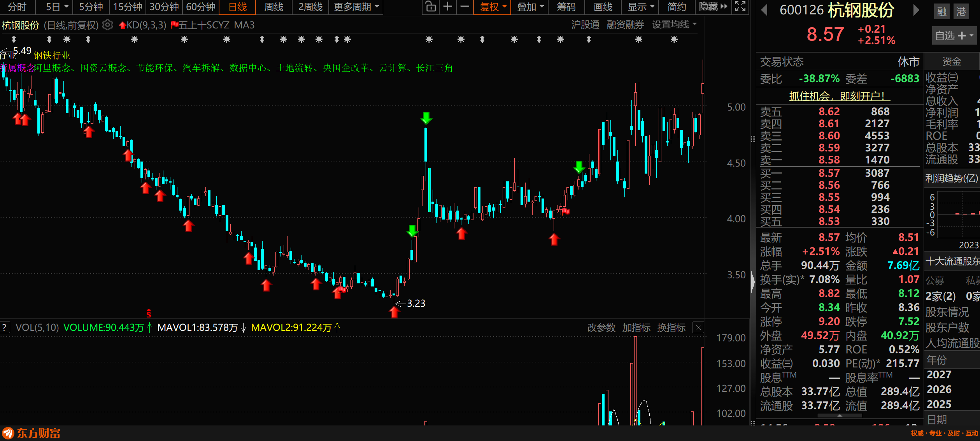Toggle the 融 margin trading badge
980x441 pixels.
click(x=942, y=12)
